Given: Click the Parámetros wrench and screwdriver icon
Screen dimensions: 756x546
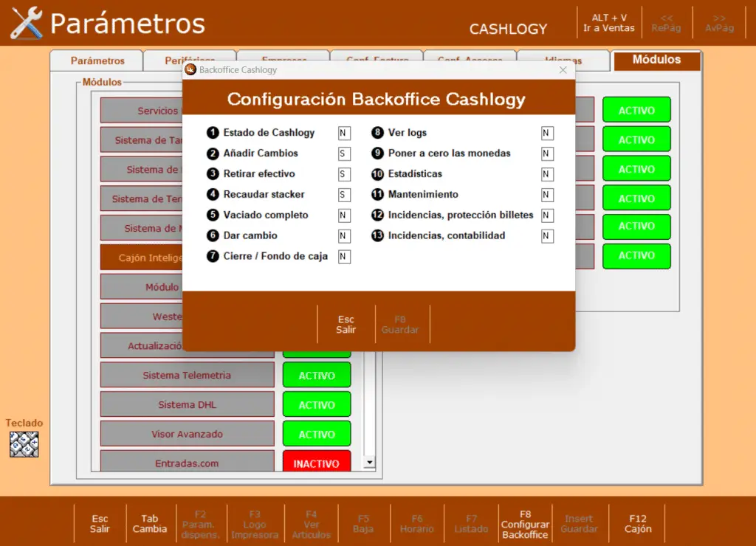Looking at the screenshot, I should [x=27, y=23].
